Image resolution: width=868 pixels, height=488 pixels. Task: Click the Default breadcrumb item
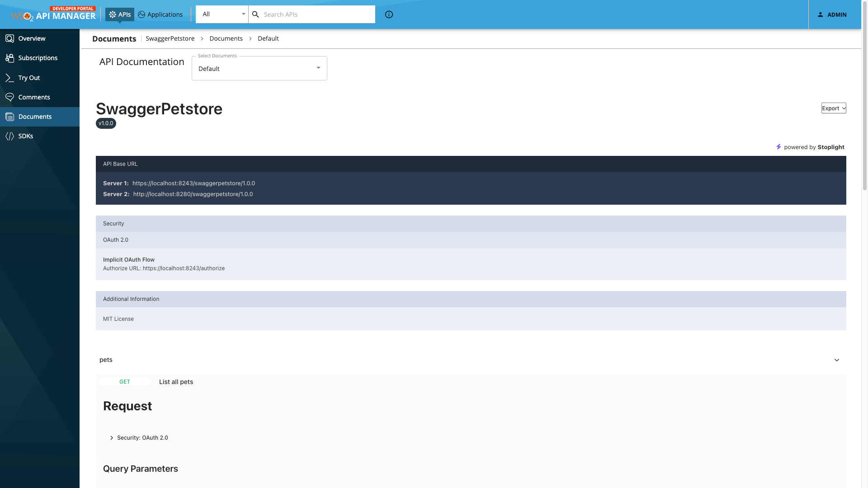tap(268, 38)
